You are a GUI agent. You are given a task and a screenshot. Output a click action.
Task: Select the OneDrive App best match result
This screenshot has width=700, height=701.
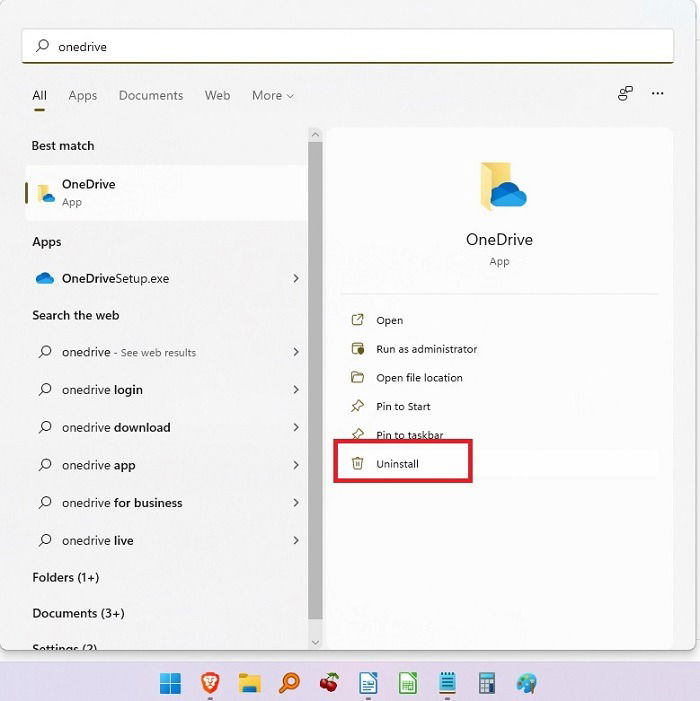[166, 193]
